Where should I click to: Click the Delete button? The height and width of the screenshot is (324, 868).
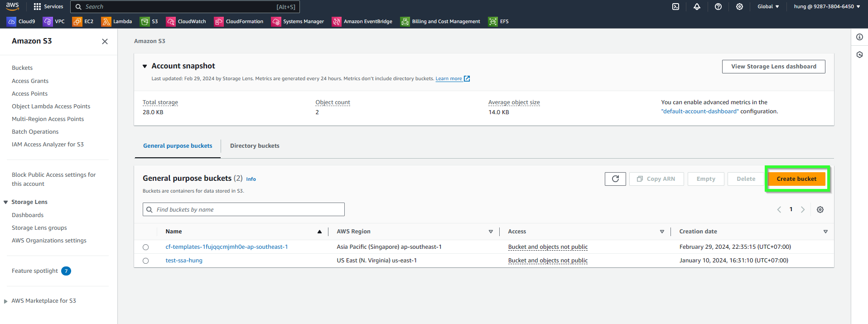pos(746,179)
